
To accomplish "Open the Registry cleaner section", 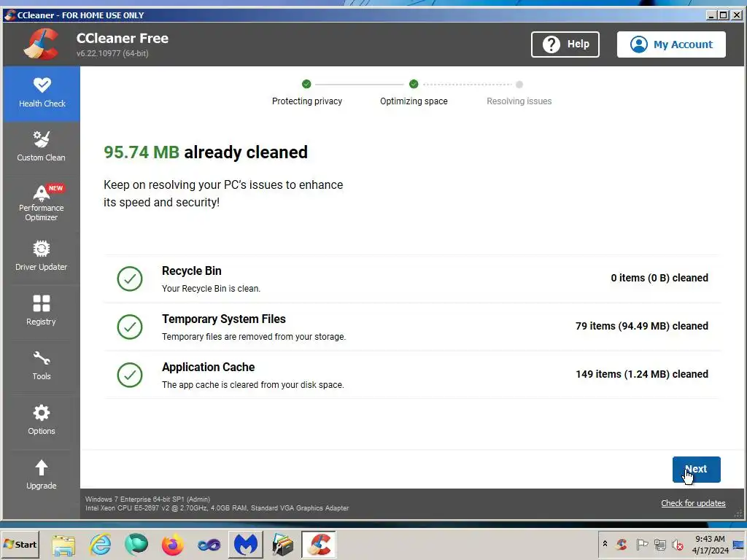I will click(x=42, y=311).
